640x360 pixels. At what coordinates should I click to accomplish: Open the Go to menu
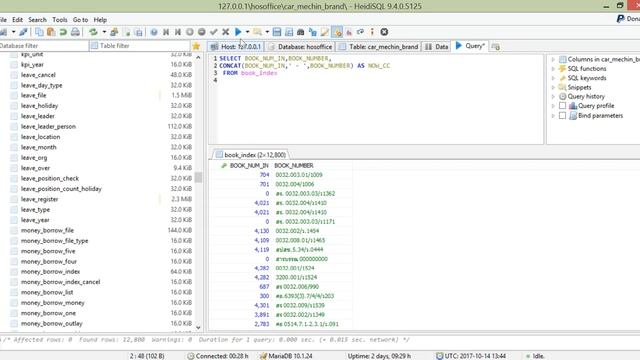[80, 20]
